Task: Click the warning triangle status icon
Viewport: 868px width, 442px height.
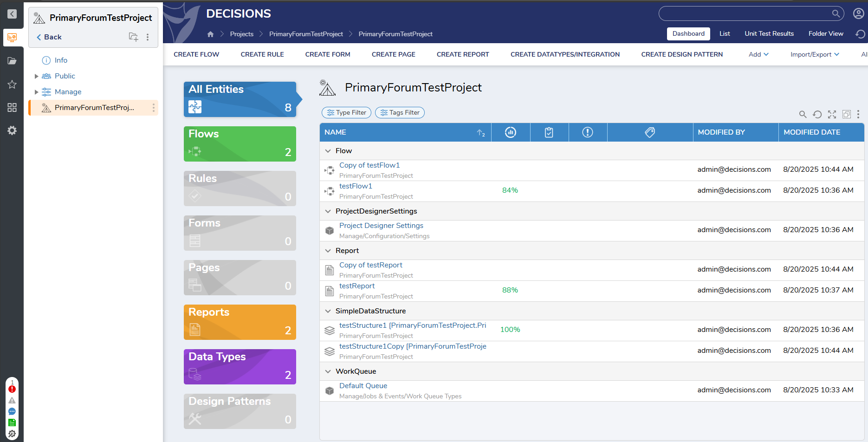Action: pos(12,400)
